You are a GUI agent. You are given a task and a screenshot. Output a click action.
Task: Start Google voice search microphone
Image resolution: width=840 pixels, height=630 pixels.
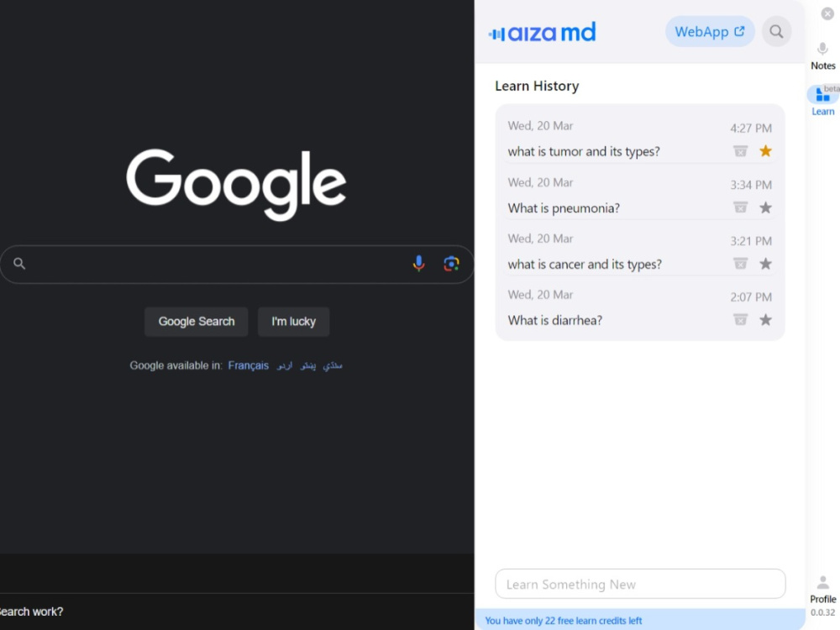click(x=419, y=264)
